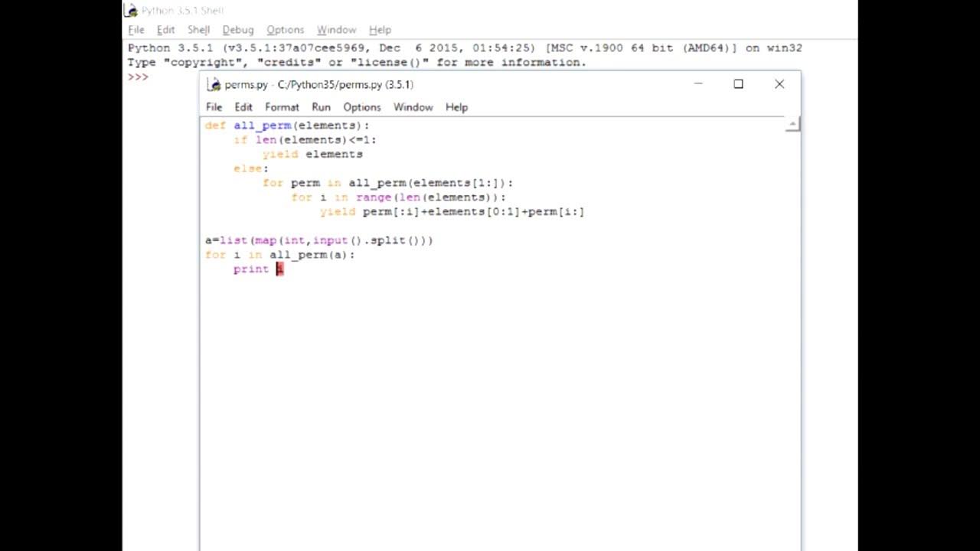The height and width of the screenshot is (551, 980).
Task: Maximize the perms.py editor window
Action: tap(738, 84)
